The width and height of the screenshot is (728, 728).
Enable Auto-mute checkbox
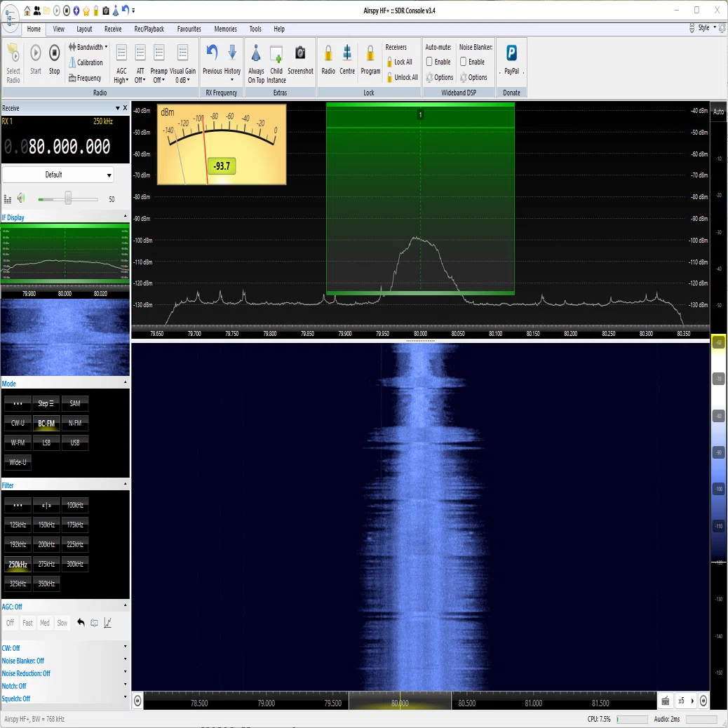(x=429, y=62)
